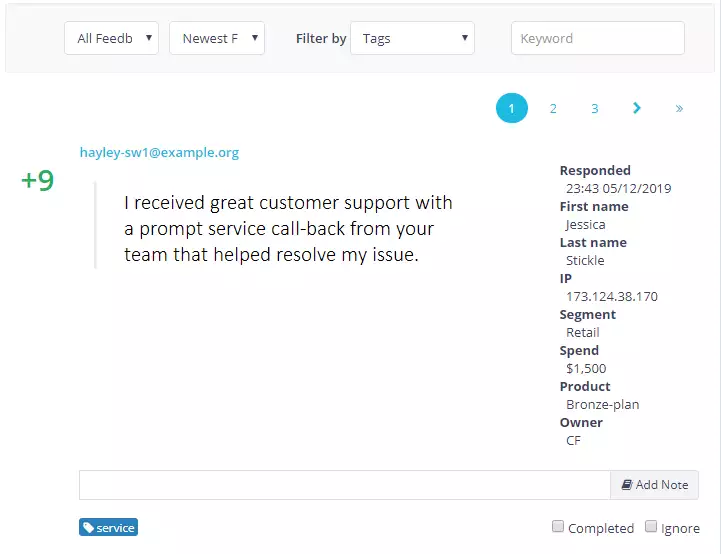Jump to last page double-chevron icon
The image size is (721, 554).
click(679, 109)
